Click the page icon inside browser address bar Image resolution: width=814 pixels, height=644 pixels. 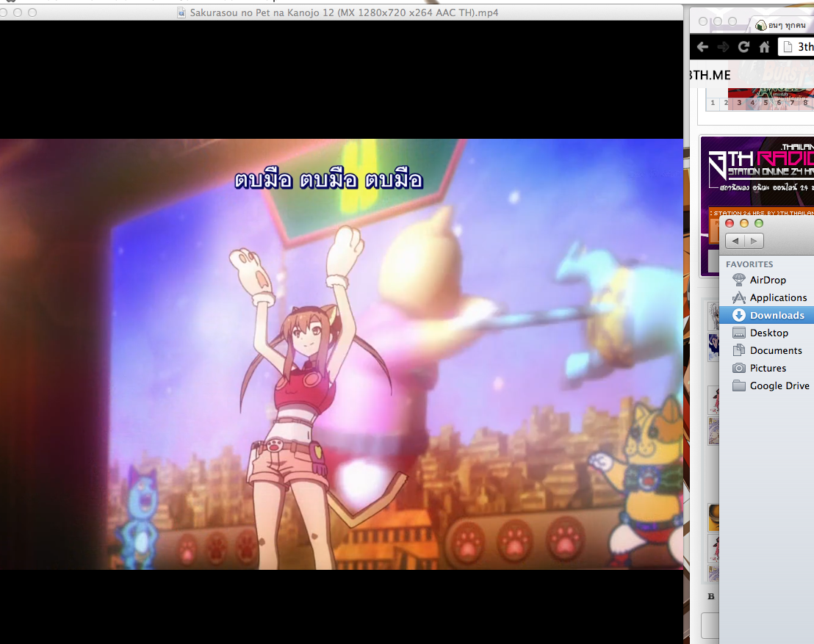point(788,47)
